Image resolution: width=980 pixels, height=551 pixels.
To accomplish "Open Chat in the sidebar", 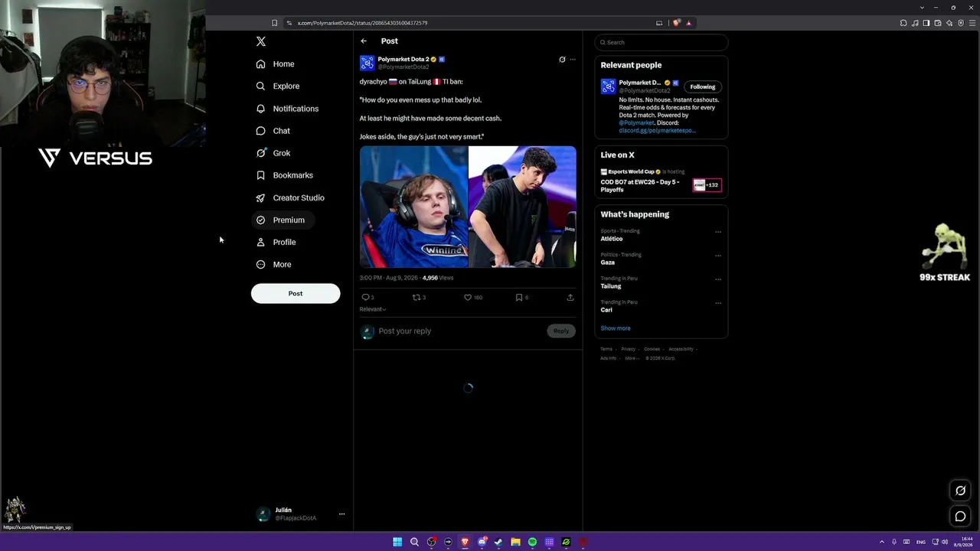I will click(x=273, y=131).
